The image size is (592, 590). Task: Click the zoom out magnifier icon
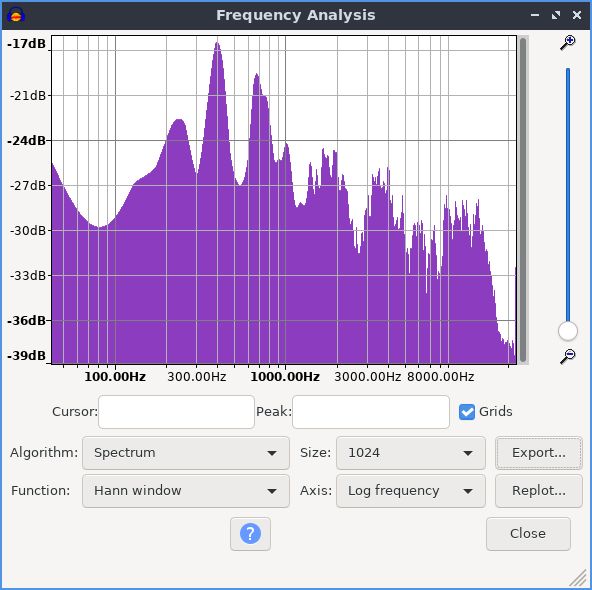click(567, 356)
